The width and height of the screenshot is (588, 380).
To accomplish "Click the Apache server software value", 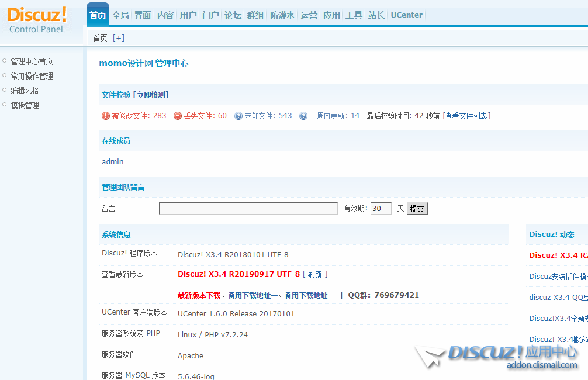I will point(191,355).
